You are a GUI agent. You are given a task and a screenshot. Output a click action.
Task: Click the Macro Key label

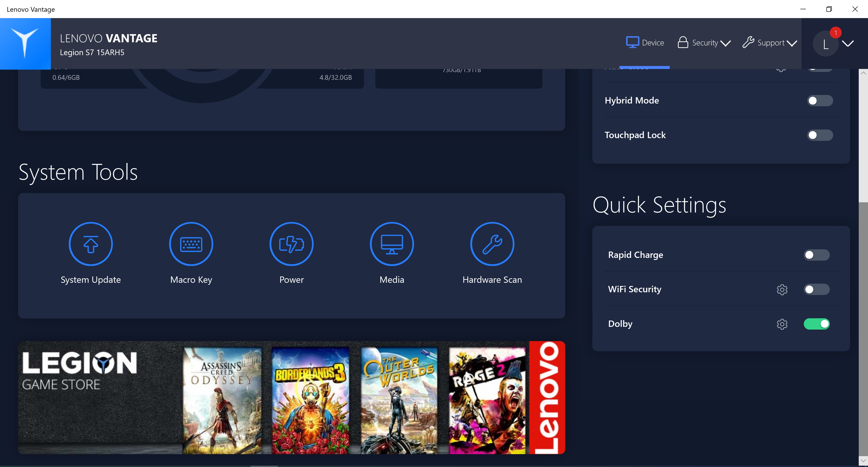coord(191,280)
